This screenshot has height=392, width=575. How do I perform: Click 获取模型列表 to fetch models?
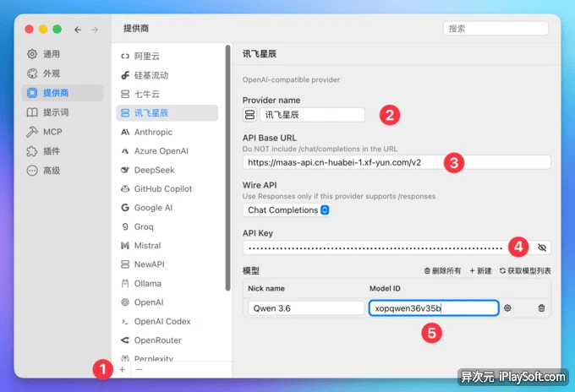pyautogui.click(x=525, y=271)
